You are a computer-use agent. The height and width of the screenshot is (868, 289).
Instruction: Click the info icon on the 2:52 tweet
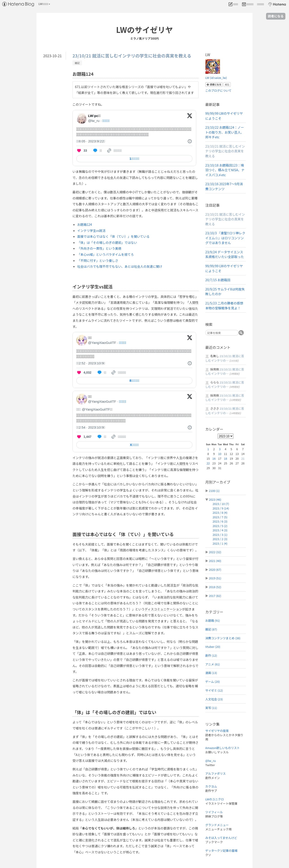[190, 363]
